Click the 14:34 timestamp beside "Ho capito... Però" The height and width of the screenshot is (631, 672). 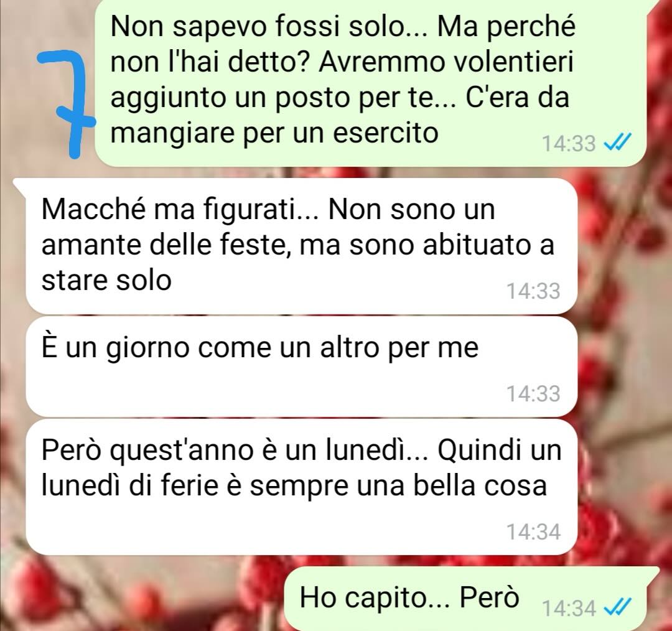tap(569, 608)
